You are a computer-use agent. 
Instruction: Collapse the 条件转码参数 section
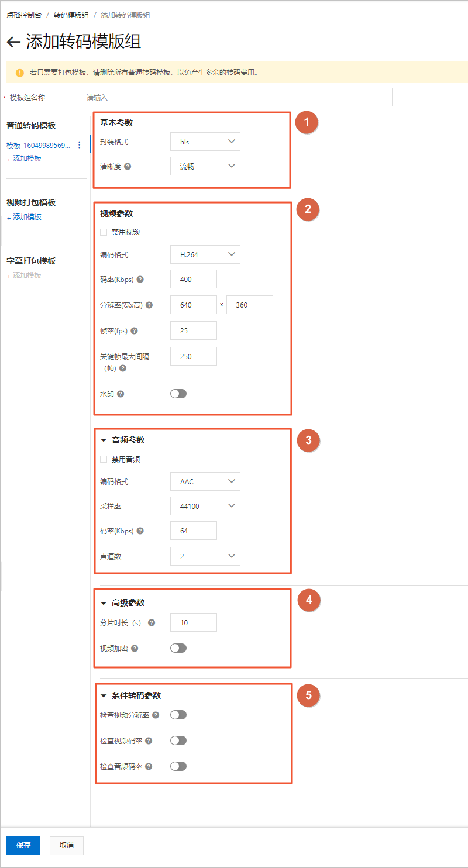(x=104, y=696)
